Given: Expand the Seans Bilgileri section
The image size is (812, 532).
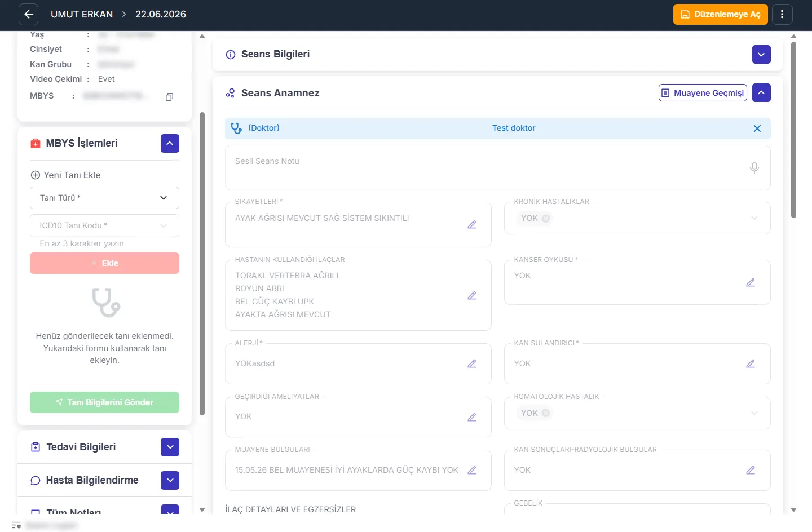Looking at the screenshot, I should 761,55.
